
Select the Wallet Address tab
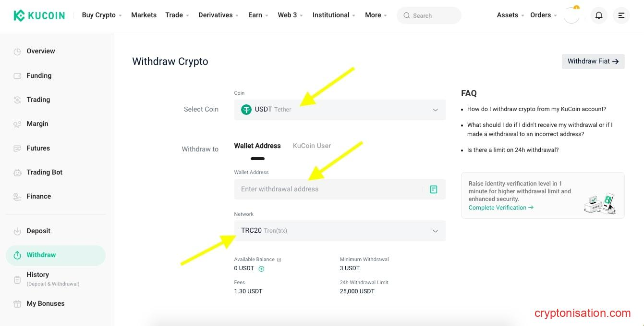(x=257, y=146)
